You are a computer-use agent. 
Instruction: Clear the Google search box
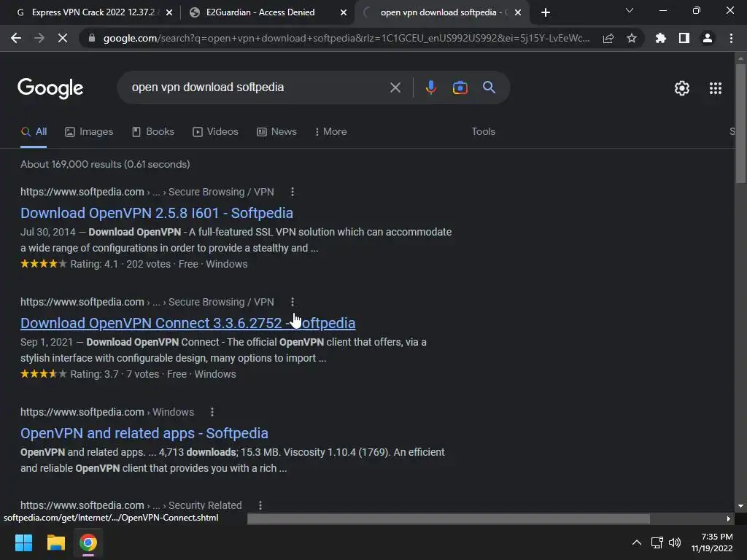point(395,87)
